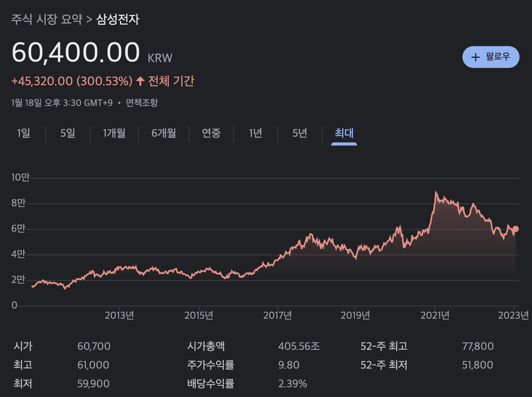Screen dimensions: 532x397
Task: Click the 2021 peak on the price chart
Action: click(436, 192)
